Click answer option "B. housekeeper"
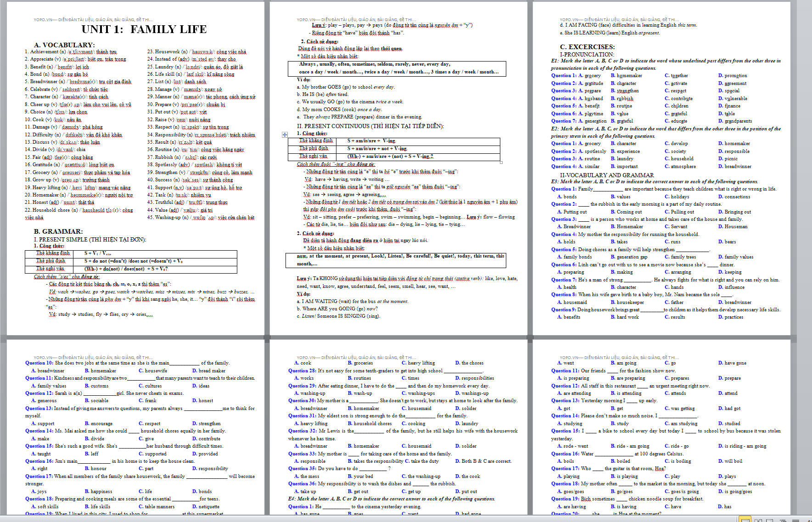 [x=627, y=302]
